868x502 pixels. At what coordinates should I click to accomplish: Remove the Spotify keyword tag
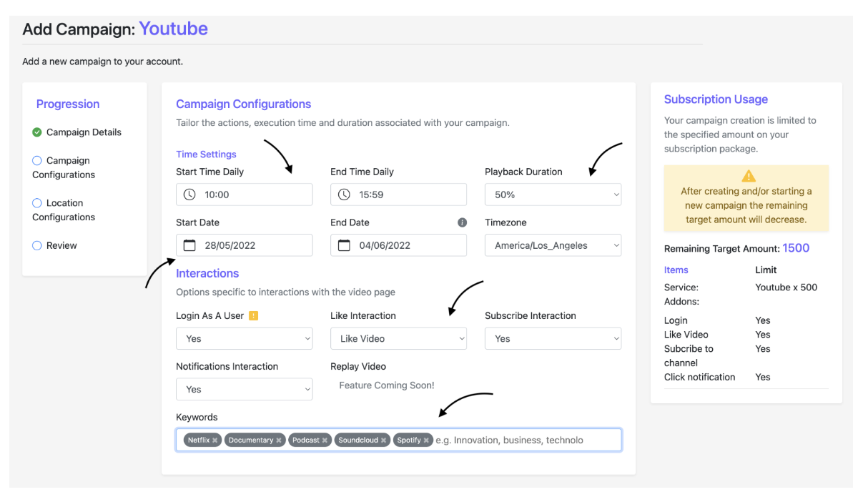(426, 441)
